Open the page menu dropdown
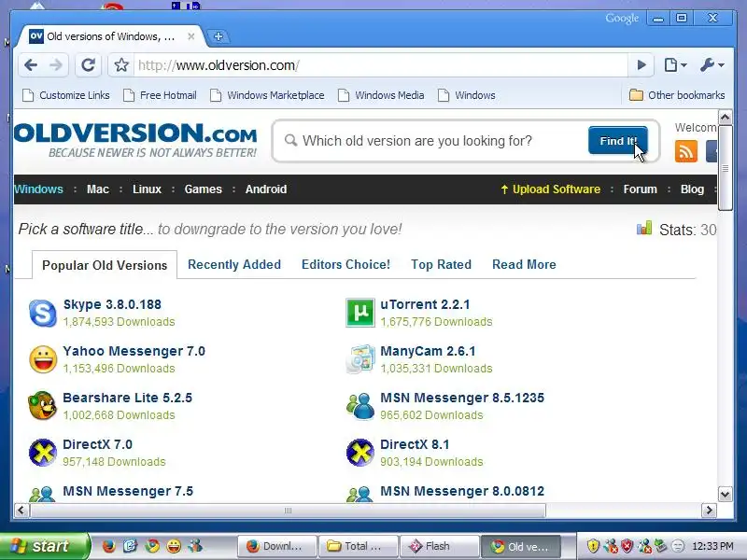The image size is (747, 560). [675, 65]
